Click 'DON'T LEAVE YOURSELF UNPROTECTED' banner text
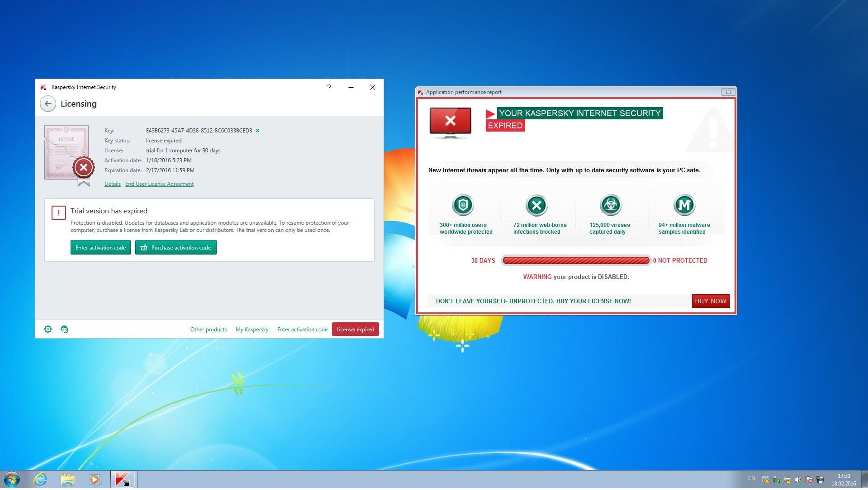 [533, 301]
